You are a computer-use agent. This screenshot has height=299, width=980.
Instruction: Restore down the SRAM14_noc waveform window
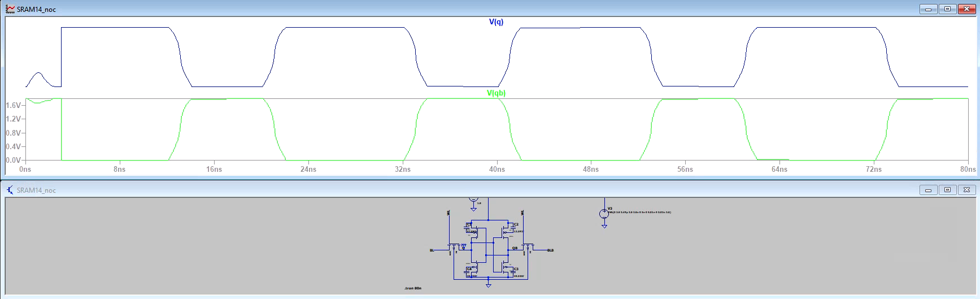pyautogui.click(x=947, y=9)
